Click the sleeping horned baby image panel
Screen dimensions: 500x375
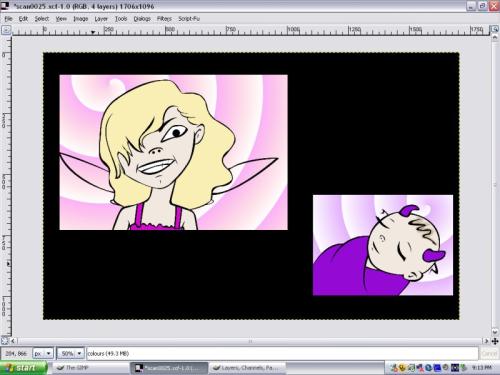pos(383,245)
